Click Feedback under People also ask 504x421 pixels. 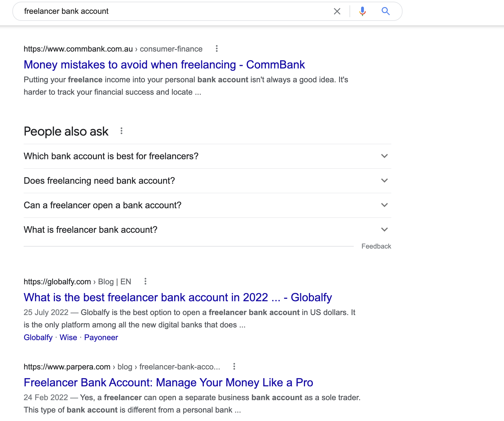click(x=376, y=246)
